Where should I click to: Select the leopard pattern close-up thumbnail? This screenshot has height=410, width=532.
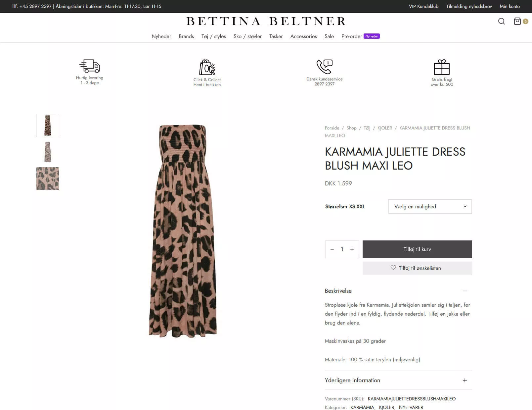click(48, 179)
